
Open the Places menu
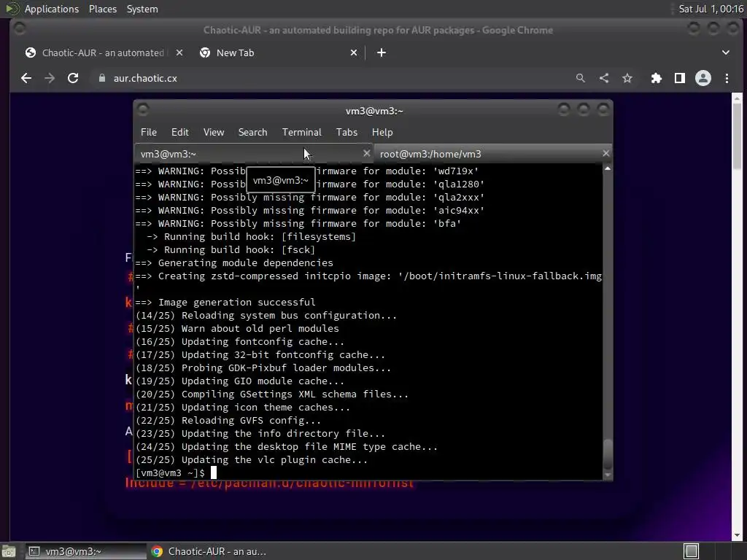point(102,9)
